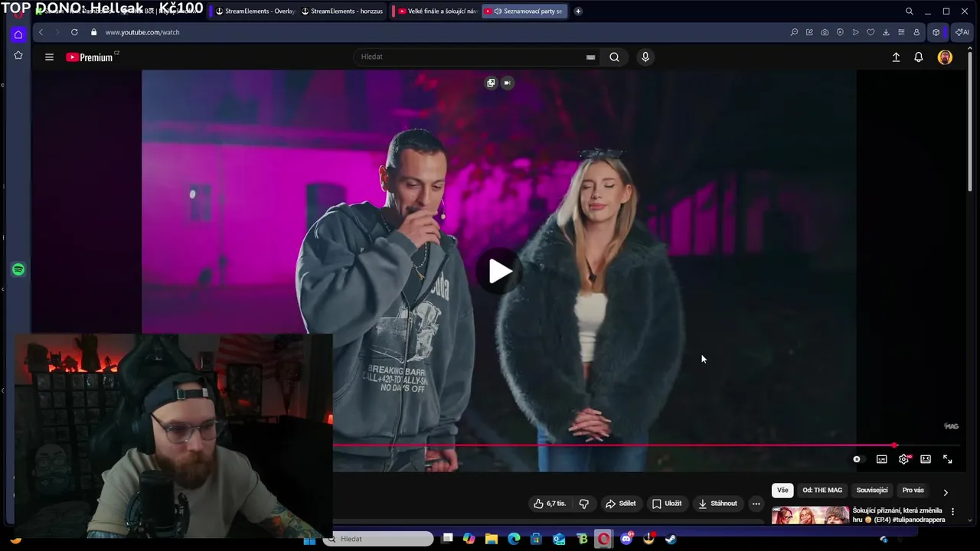Open the Easy Setup sliders icon
Screen dimensions: 980x551
coord(901,32)
